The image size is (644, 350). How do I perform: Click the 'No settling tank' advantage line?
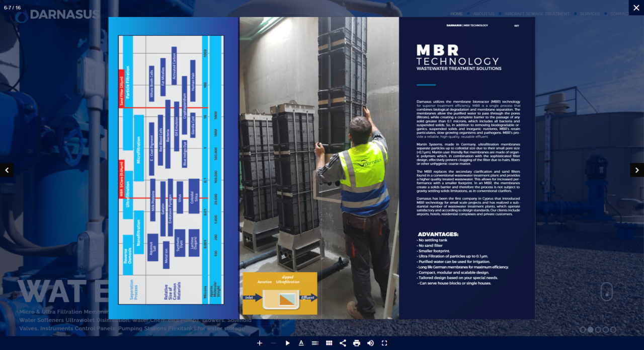[432, 240]
